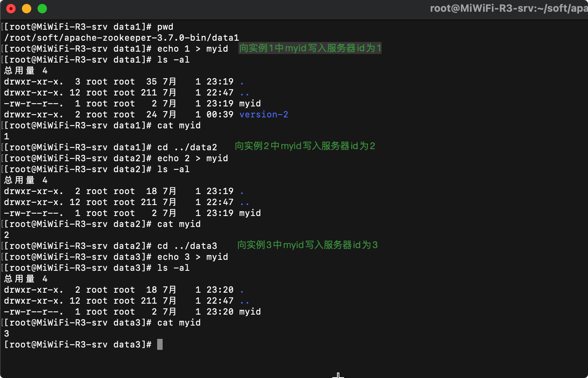Image resolution: width=588 pixels, height=378 pixels.
Task: Click the green annotation about instance 3 myid
Action: pyautogui.click(x=308, y=245)
